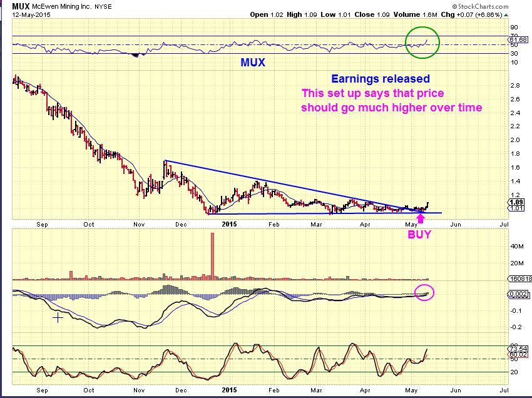Click the 2.8 price axis label
532x398 pixels.
(515, 86)
